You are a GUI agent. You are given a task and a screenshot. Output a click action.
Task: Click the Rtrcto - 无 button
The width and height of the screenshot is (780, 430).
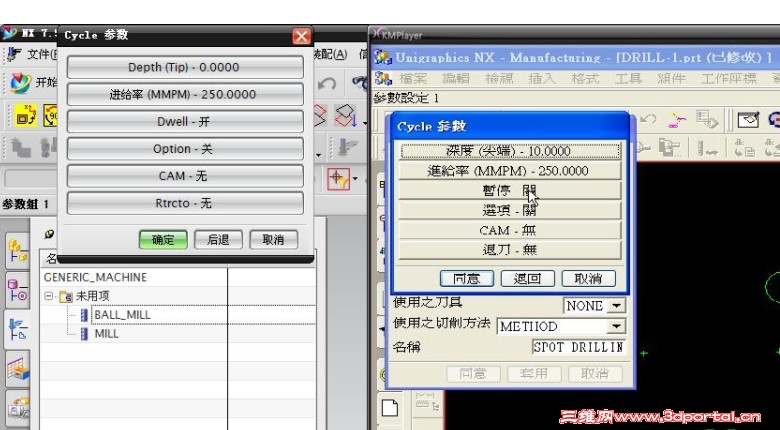[185, 203]
